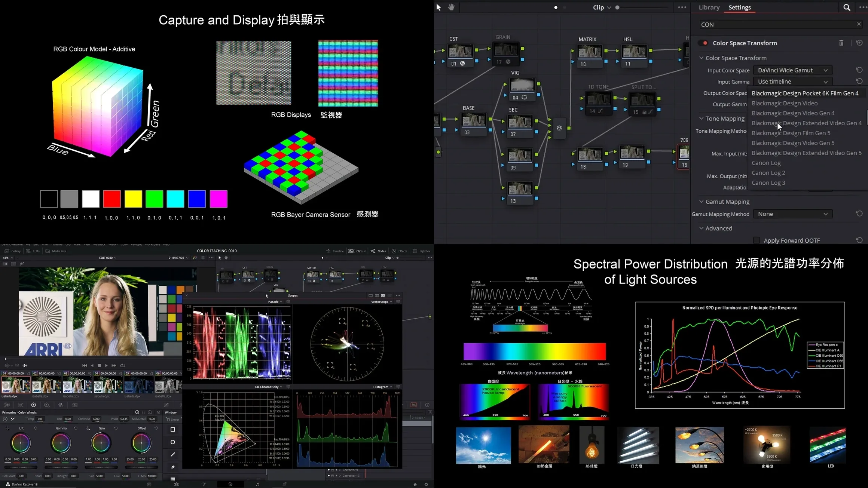
Task: Show the Nodes panel
Action: point(378,251)
